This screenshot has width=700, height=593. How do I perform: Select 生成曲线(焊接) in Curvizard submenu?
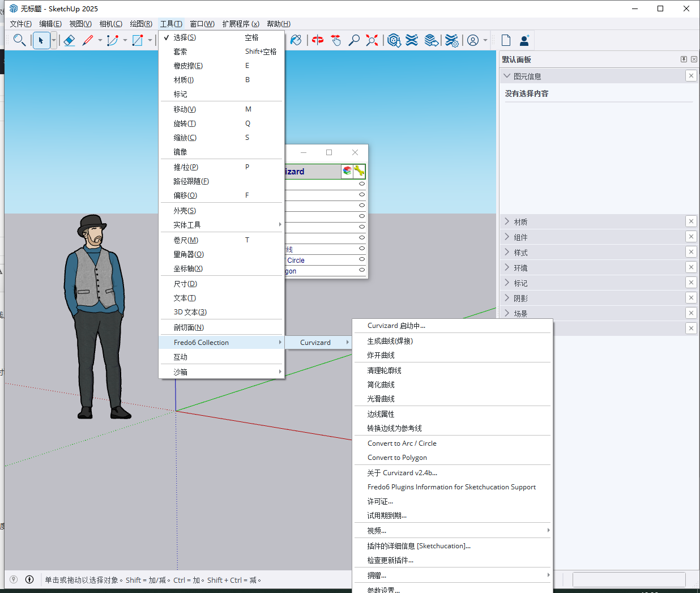(452, 341)
